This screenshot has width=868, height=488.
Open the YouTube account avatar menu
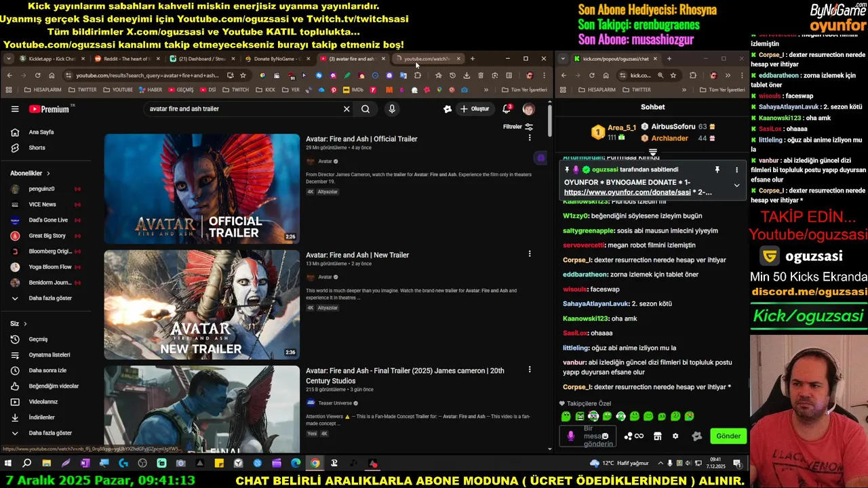coord(528,109)
